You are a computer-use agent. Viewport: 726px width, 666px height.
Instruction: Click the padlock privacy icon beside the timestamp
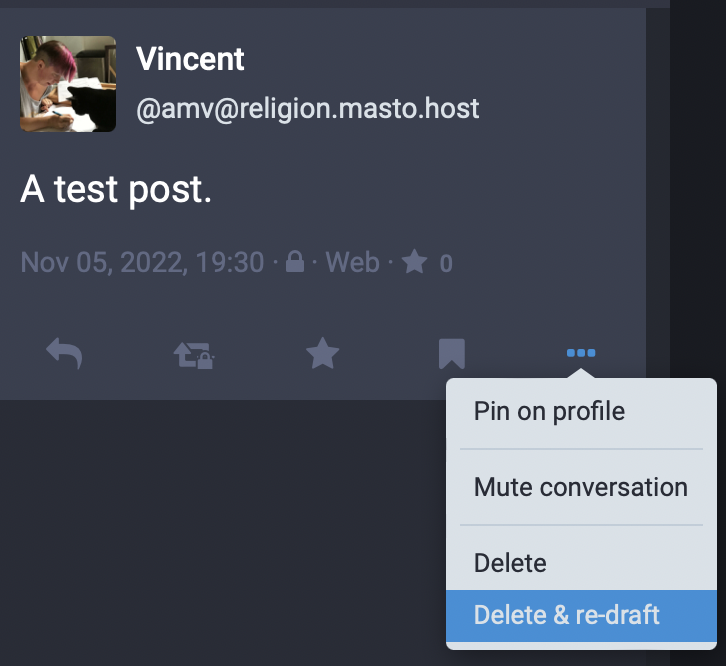pyautogui.click(x=295, y=263)
